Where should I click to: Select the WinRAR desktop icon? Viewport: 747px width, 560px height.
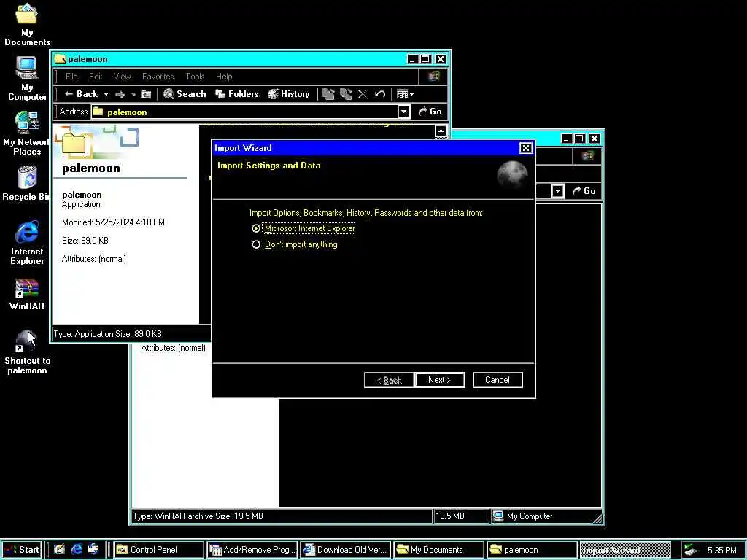[x=27, y=295]
